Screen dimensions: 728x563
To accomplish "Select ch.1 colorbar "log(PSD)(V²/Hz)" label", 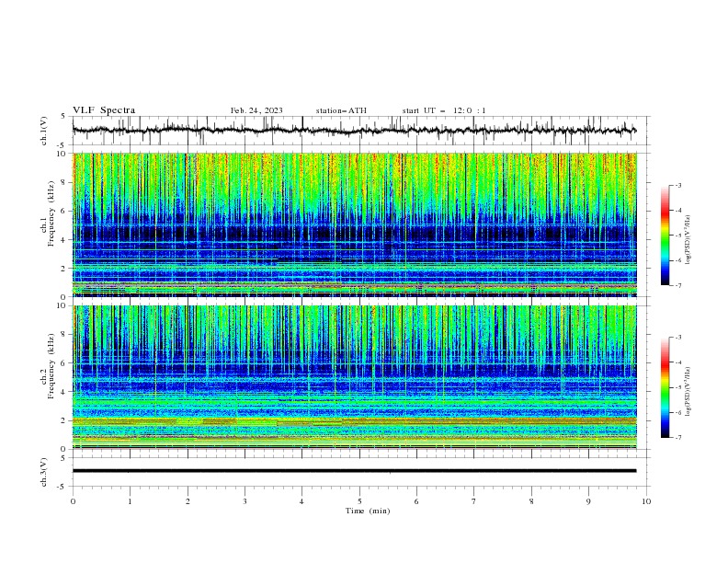I will (x=688, y=240).
